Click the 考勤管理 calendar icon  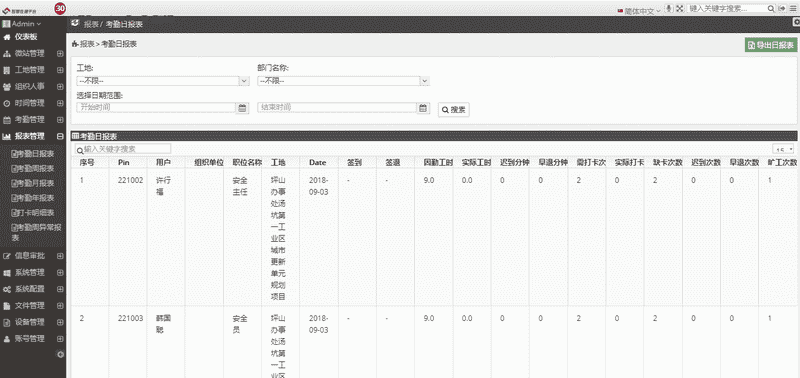point(7,120)
